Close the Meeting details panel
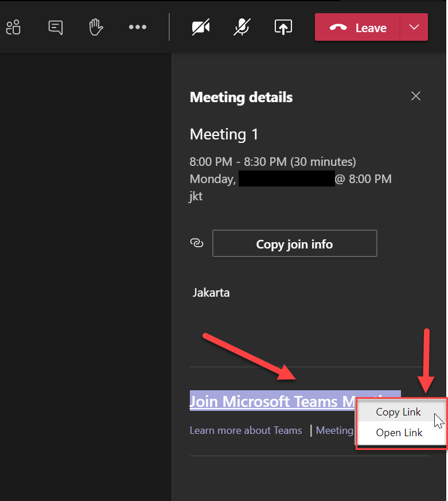 tap(416, 96)
